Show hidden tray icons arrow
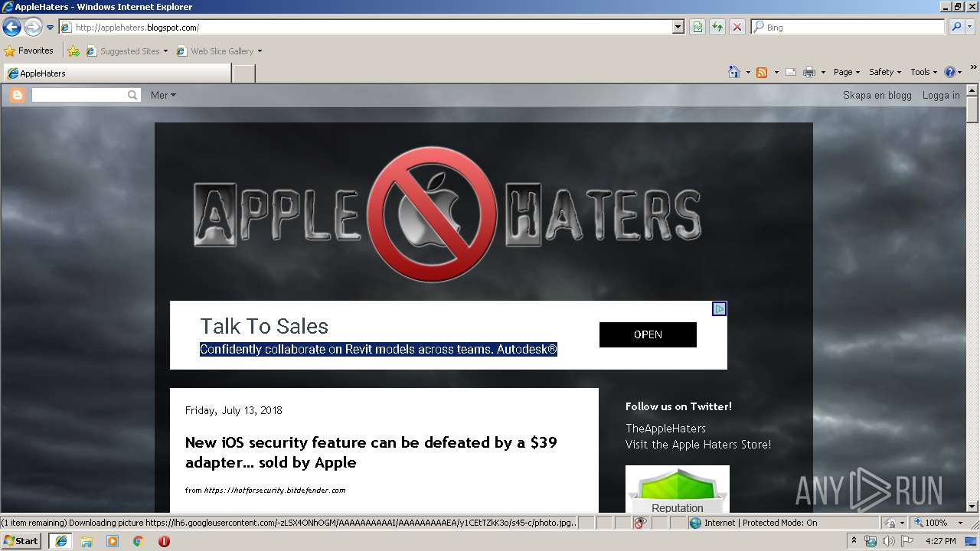 pyautogui.click(x=854, y=540)
